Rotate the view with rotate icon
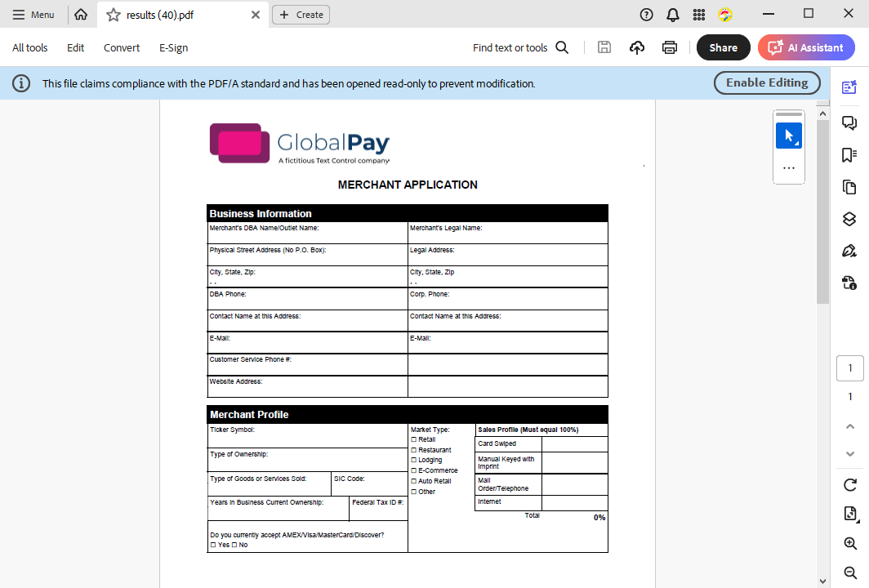Viewport: 869px width, 588px height. coord(850,485)
